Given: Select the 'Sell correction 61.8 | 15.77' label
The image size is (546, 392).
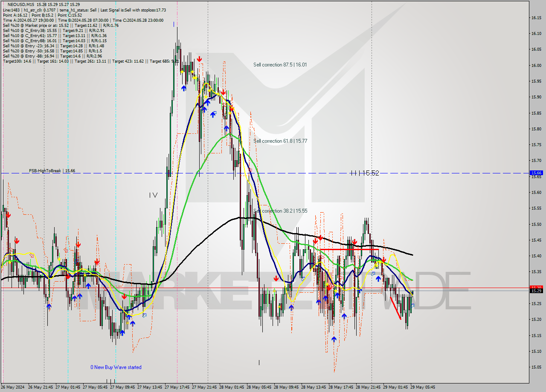Looking at the screenshot, I should (280, 141).
